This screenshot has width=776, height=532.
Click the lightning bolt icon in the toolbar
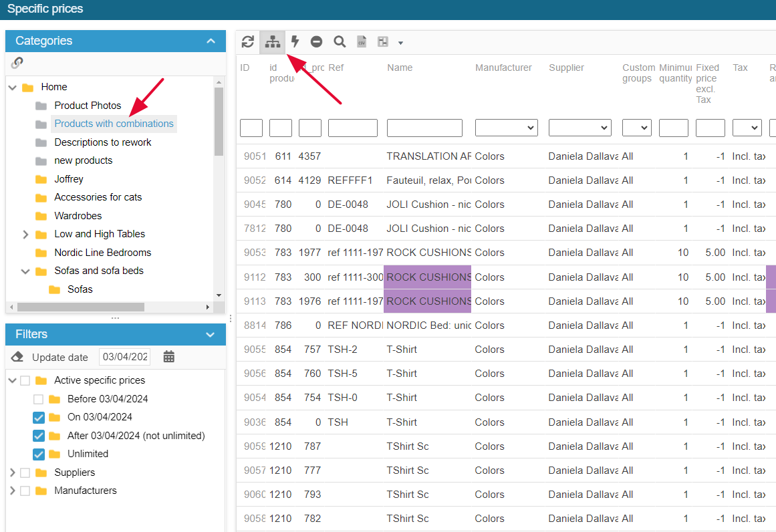point(295,42)
